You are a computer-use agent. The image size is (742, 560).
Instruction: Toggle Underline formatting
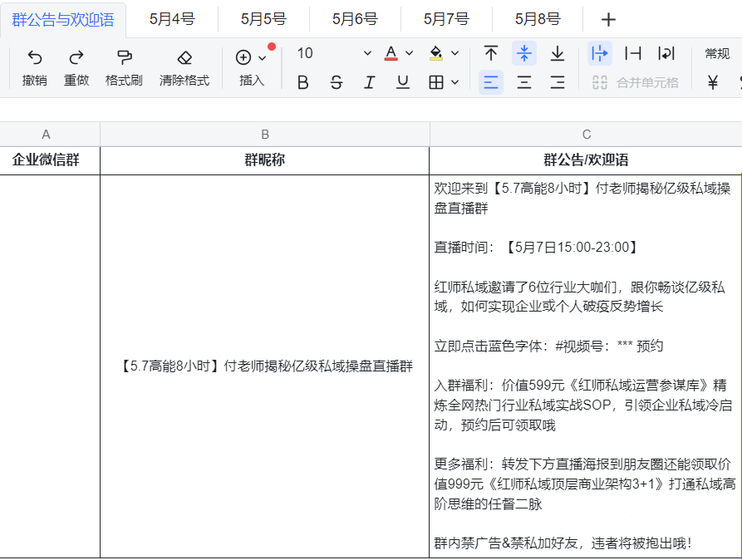point(403,83)
